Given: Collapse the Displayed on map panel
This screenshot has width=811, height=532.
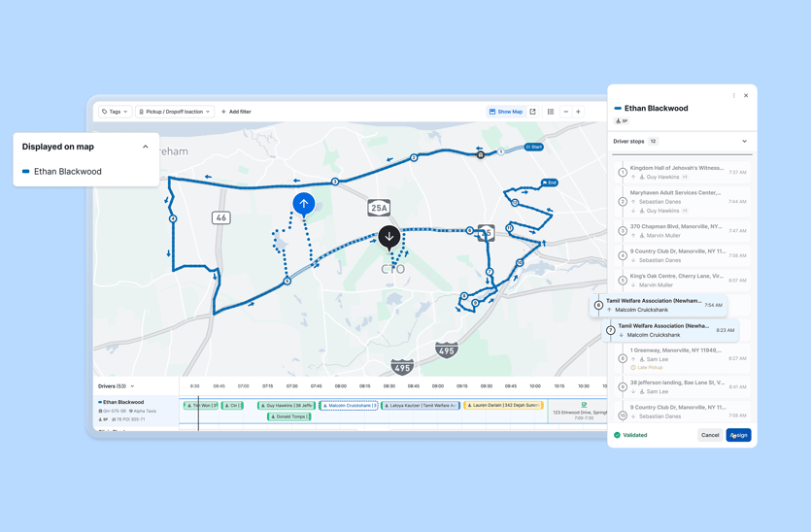Looking at the screenshot, I should 146,147.
